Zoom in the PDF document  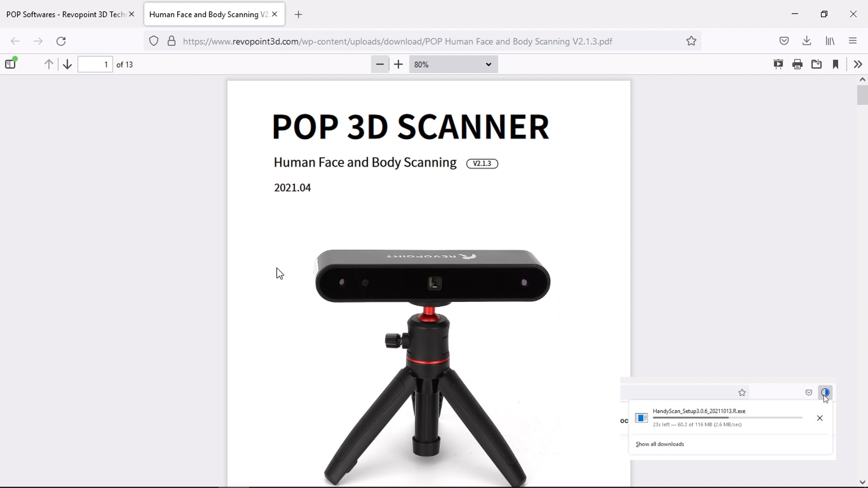[x=398, y=64]
